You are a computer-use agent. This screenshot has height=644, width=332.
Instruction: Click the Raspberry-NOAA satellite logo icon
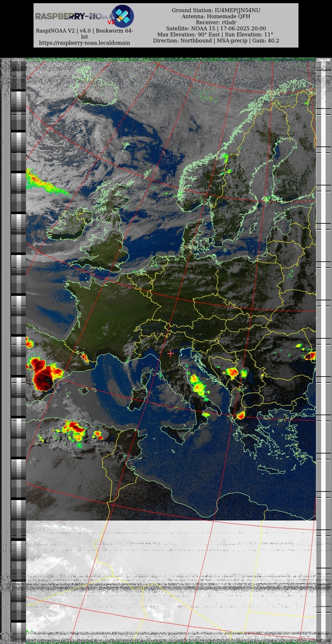[123, 16]
